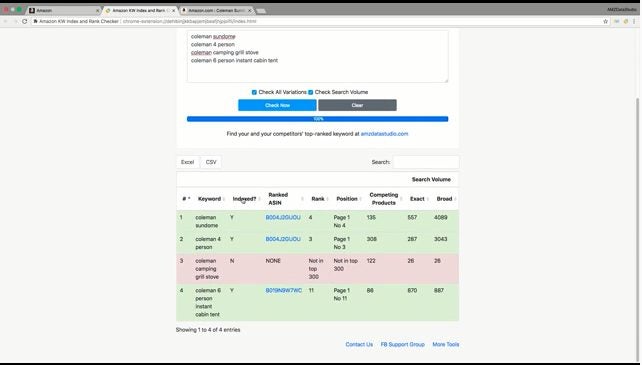
Task: Open the Chrome three-dot menu
Action: coord(634,21)
